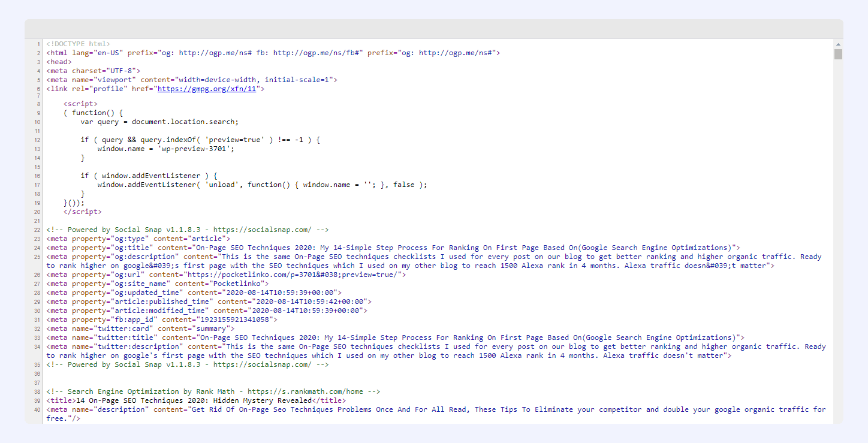This screenshot has height=443, width=868.
Task: Click line number 40 in the gutter
Action: pyautogui.click(x=37, y=409)
